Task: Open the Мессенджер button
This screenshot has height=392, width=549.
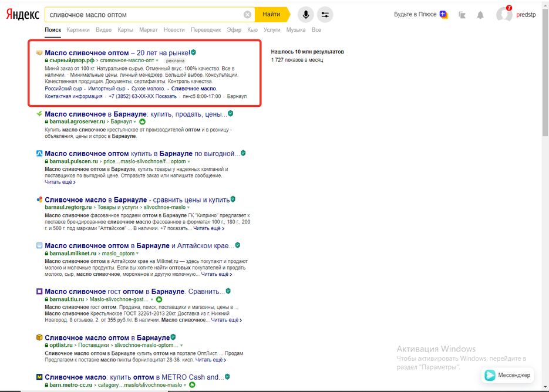Action: coord(508,375)
